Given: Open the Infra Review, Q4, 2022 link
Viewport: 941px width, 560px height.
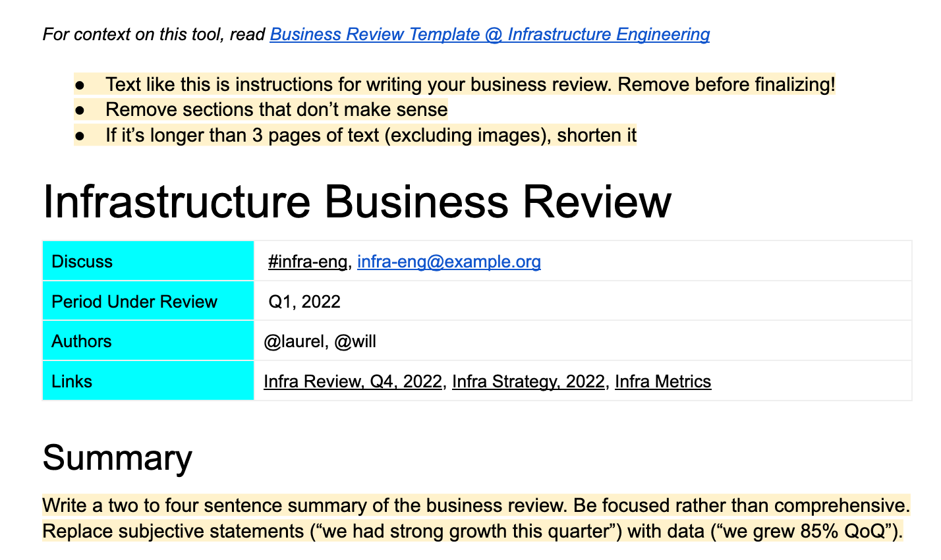Looking at the screenshot, I should click(353, 381).
